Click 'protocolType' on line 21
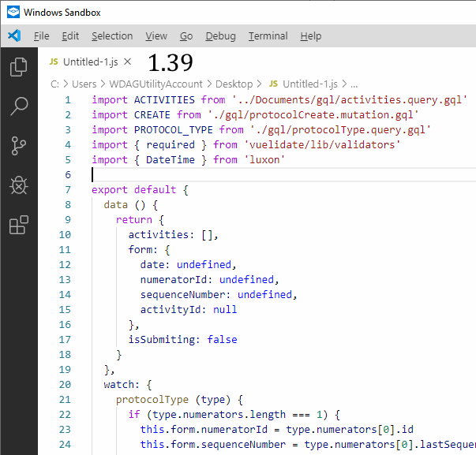Image resolution: width=476 pixels, height=455 pixels. 152,400
